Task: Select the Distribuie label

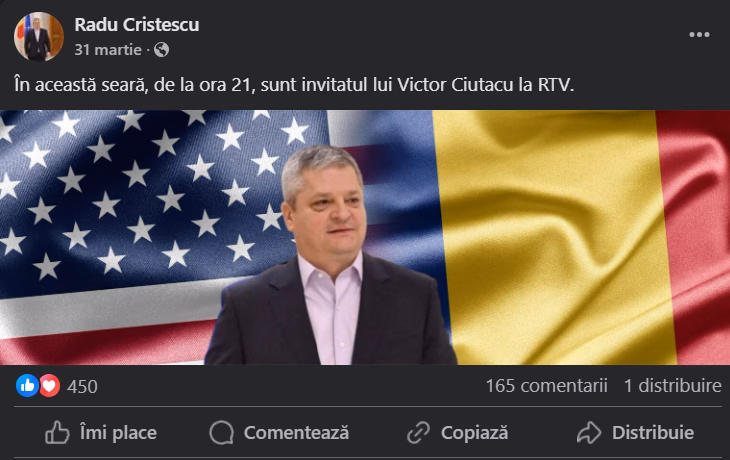Action: coord(653,433)
